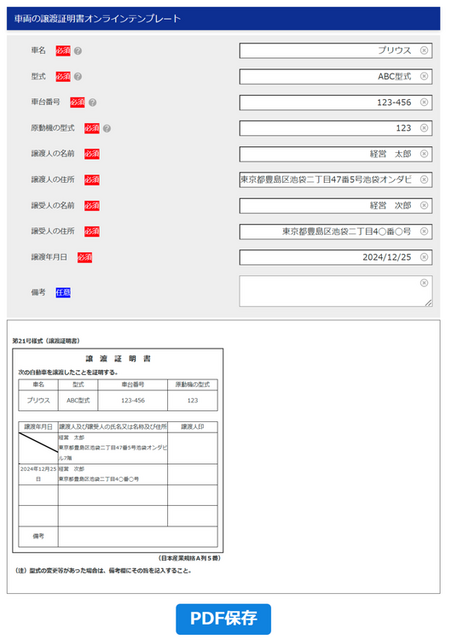Click the PDF保存 button
The height and width of the screenshot is (640, 457).
[223, 619]
